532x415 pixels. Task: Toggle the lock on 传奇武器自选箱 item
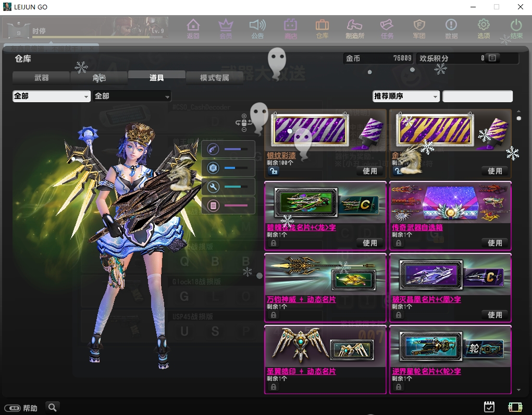[x=398, y=243]
